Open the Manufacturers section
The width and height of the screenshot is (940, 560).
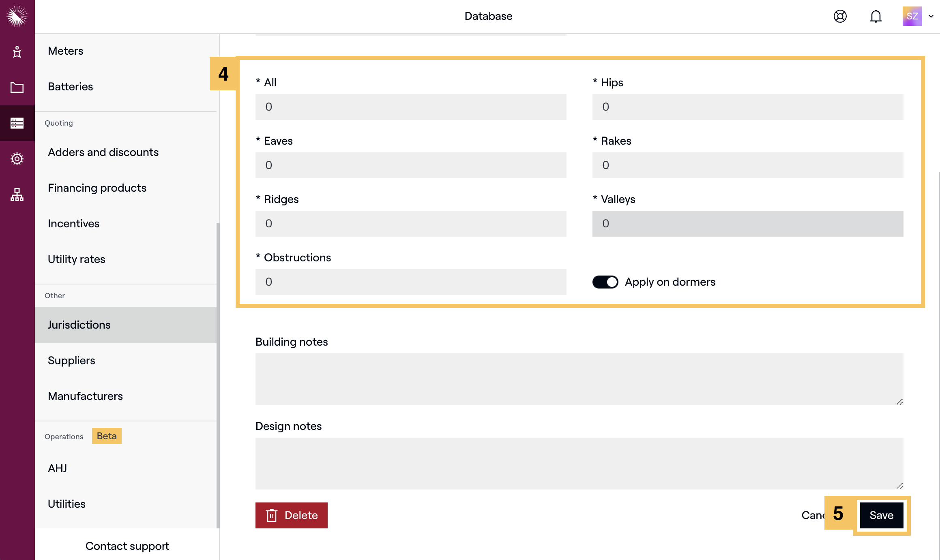click(85, 396)
